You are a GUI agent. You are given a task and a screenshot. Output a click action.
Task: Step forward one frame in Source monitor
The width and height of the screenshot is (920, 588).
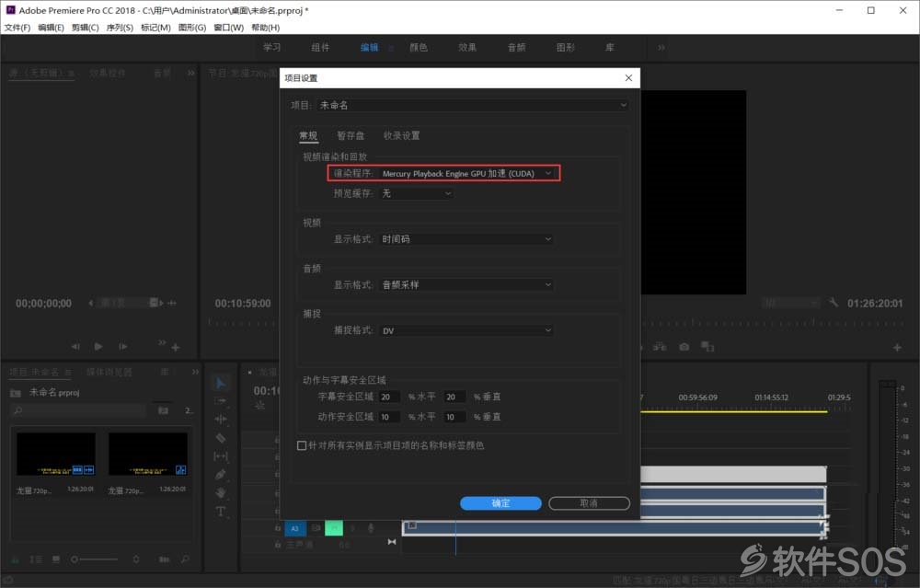click(122, 346)
